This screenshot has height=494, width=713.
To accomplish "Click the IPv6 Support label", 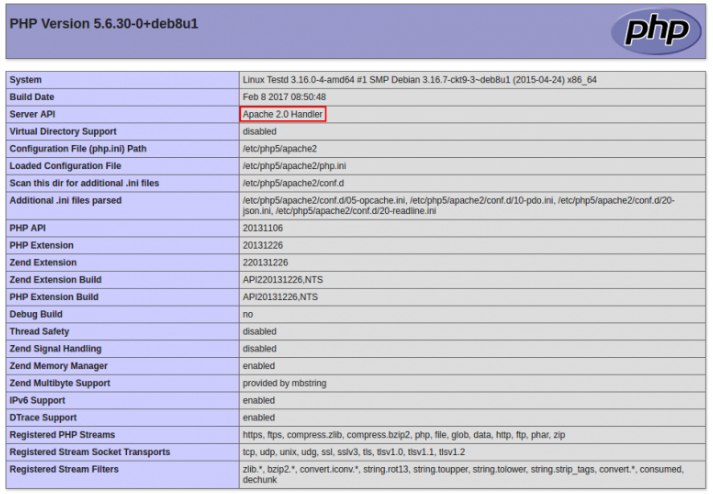I will [40, 400].
